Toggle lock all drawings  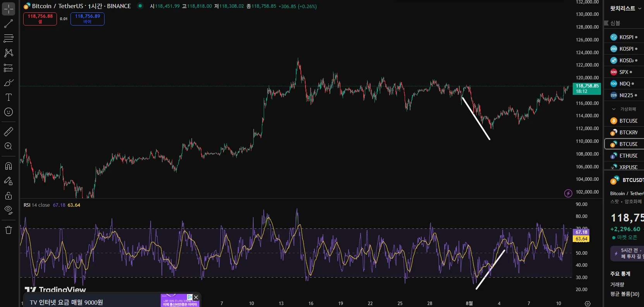pos(9,196)
